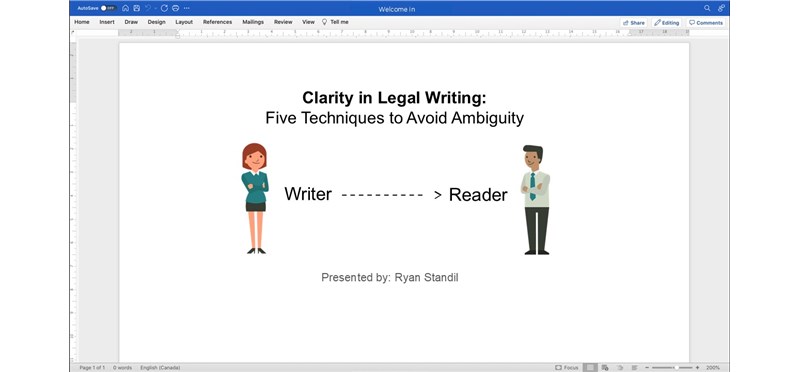Click the zoom slider handle

point(677,367)
